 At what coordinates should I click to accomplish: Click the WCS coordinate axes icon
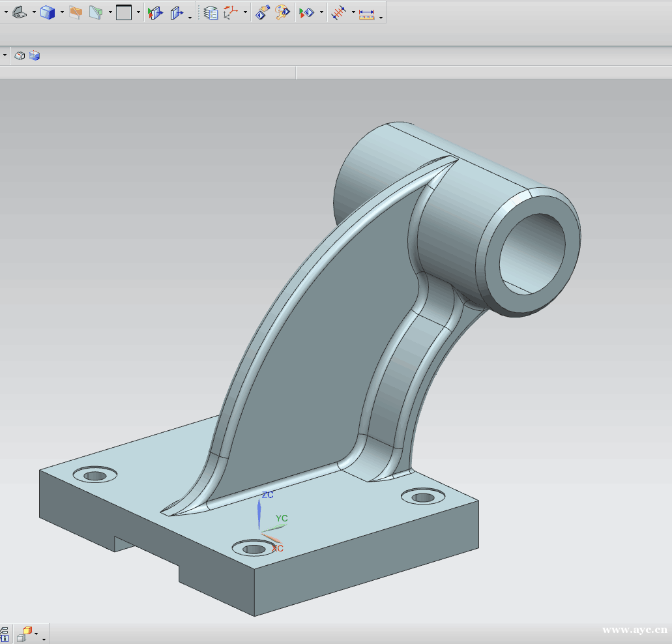(x=231, y=12)
